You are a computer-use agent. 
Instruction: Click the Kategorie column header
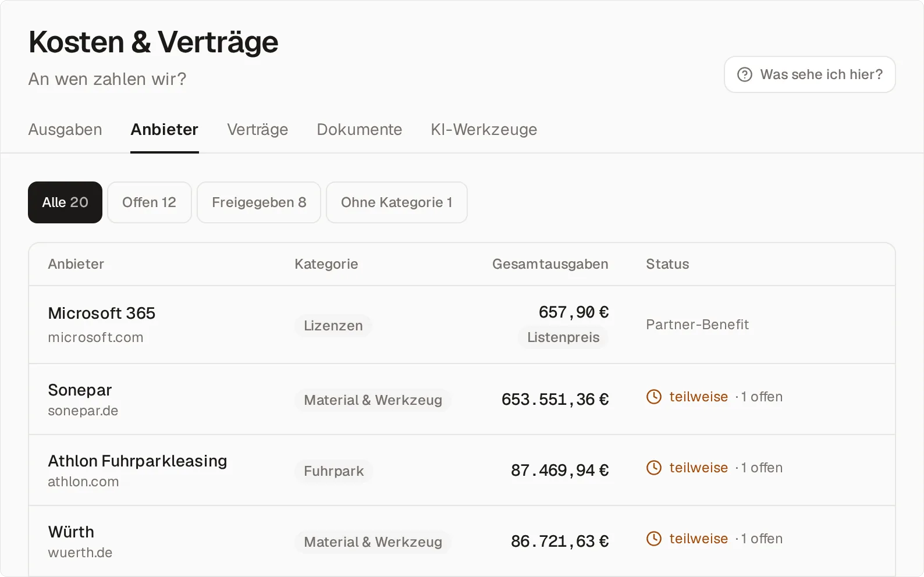tap(326, 264)
